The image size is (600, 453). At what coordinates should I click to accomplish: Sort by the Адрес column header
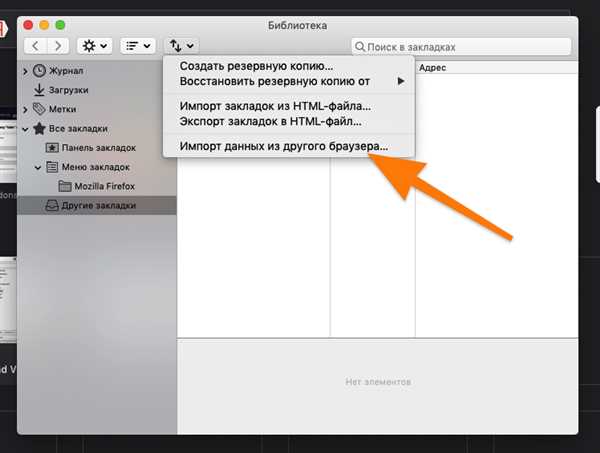click(x=497, y=68)
